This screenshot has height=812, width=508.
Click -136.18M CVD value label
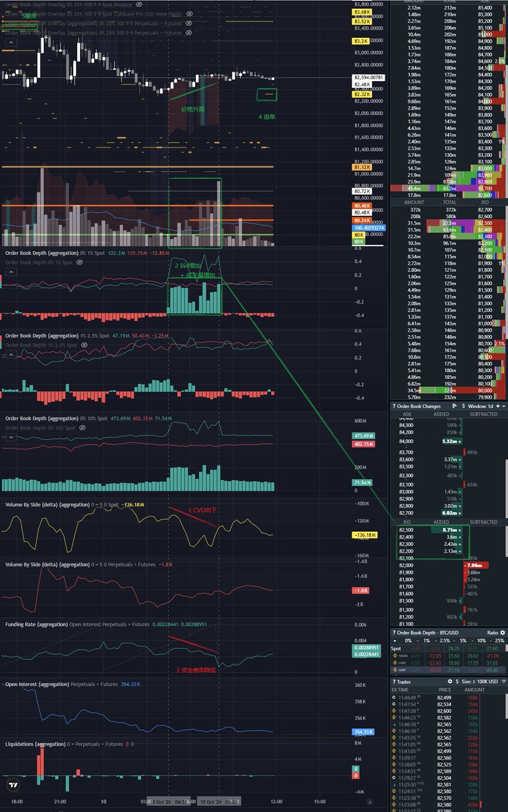pyautogui.click(x=366, y=536)
